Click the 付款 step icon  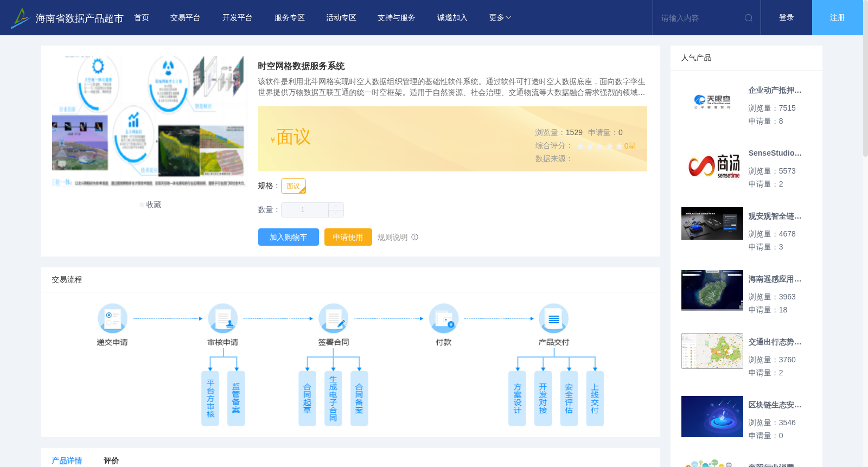pyautogui.click(x=444, y=318)
